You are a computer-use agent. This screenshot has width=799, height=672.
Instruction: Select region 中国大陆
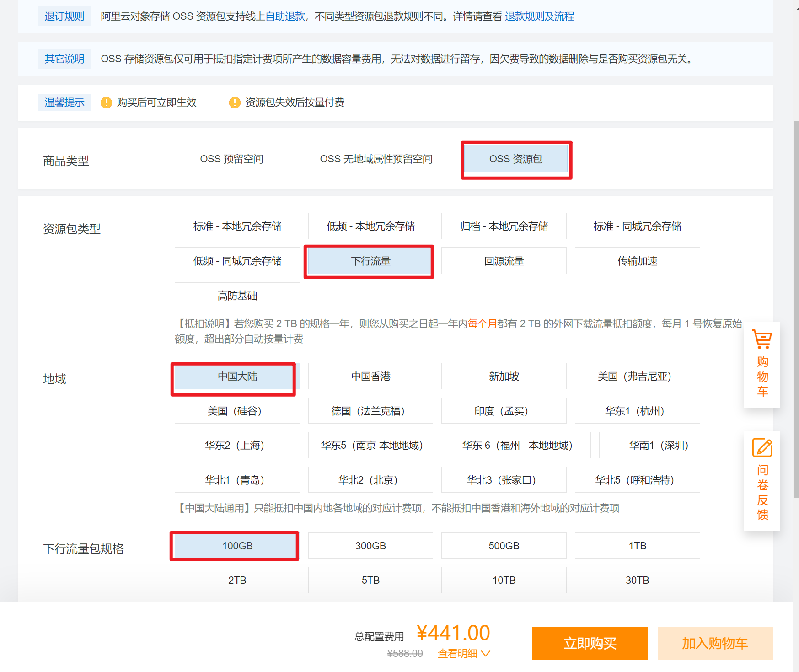237,376
